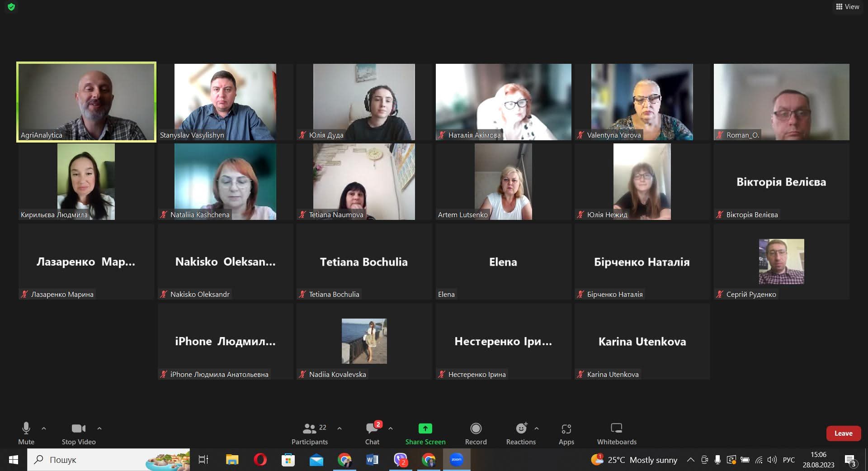The height and width of the screenshot is (471, 868).
Task: Open Whiteboards
Action: point(616,433)
